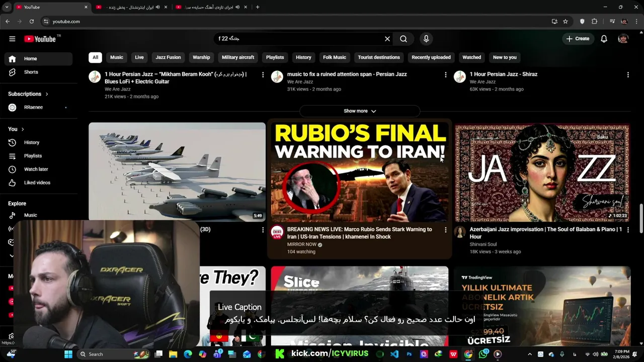Click the YouTube logo
The width and height of the screenshot is (644, 362).
40,39
